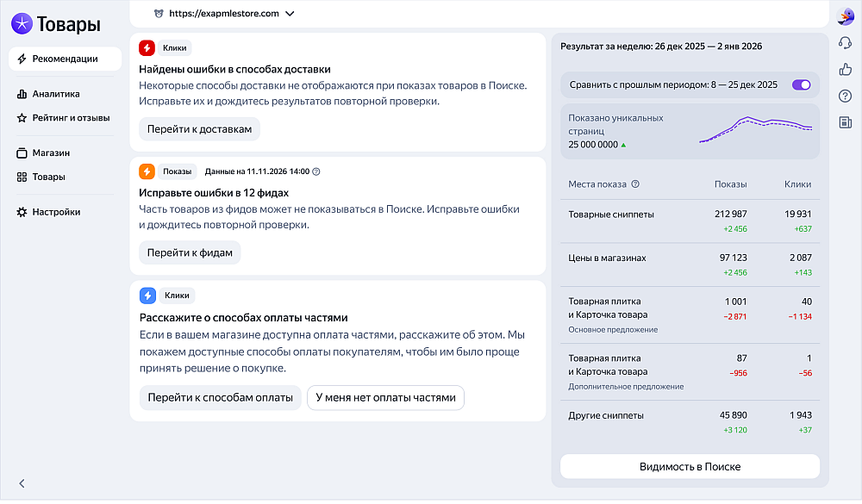This screenshot has height=504, width=862.
Task: Click the Результат за неделю date range title
Action: [x=661, y=47]
